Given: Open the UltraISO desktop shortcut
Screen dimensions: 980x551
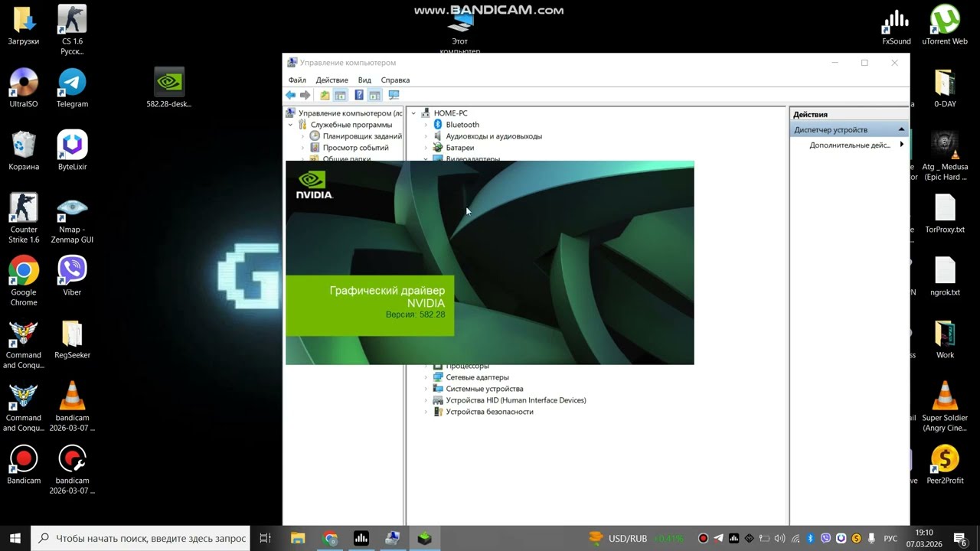Looking at the screenshot, I should point(24,88).
